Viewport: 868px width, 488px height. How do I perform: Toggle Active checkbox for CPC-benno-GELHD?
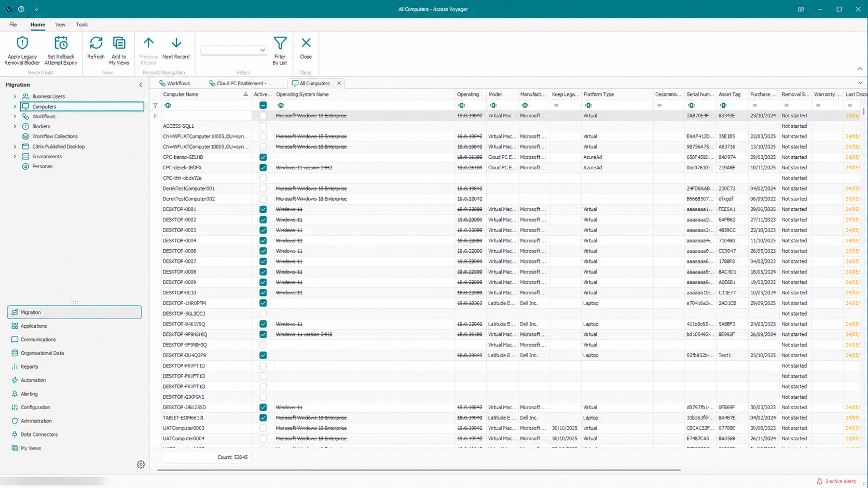tap(263, 157)
